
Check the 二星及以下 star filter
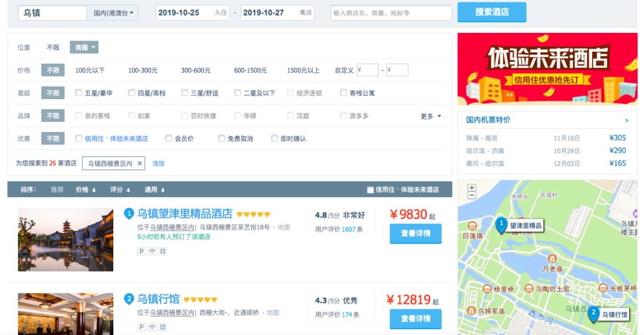[x=237, y=93]
